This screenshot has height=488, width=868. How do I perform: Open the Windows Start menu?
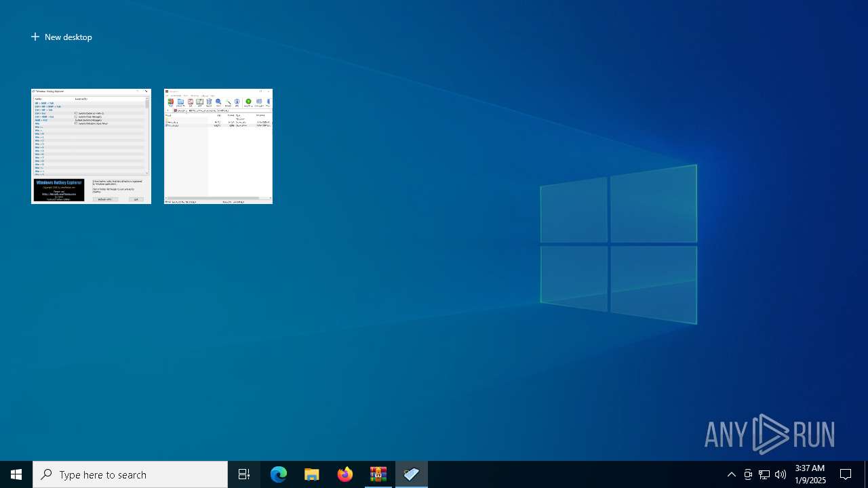(x=16, y=474)
